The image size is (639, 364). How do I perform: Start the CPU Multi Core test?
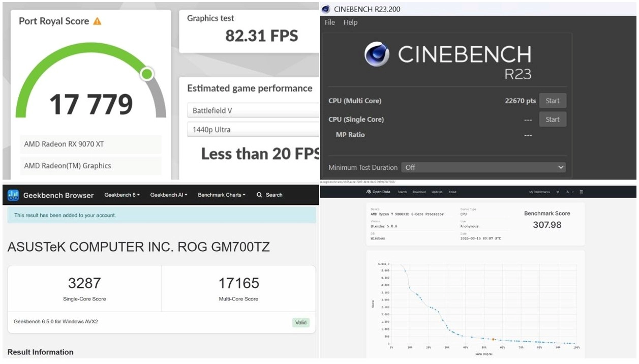coord(552,101)
